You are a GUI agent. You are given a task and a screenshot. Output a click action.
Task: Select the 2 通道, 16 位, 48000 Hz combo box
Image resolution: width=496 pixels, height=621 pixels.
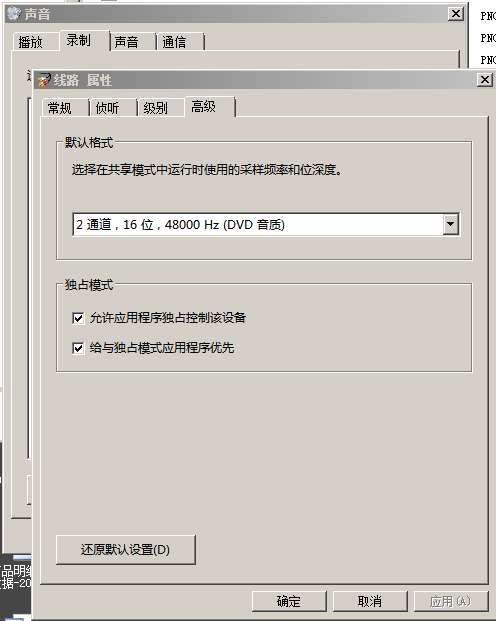[266, 224]
